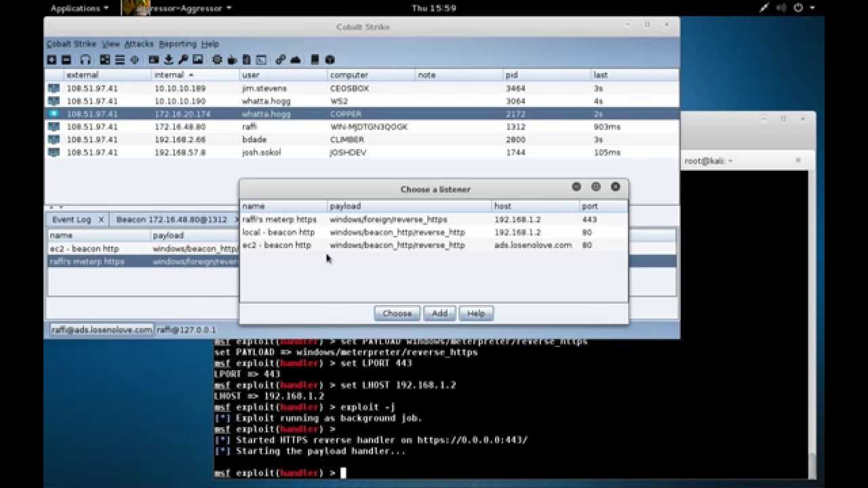Select the session for computer CLIMBER

[361, 140]
